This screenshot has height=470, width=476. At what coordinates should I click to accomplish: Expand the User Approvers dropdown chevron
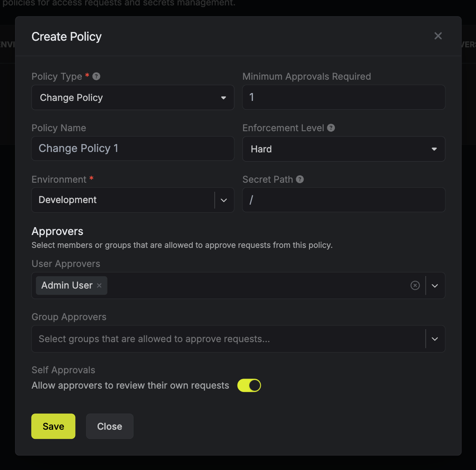click(x=435, y=286)
